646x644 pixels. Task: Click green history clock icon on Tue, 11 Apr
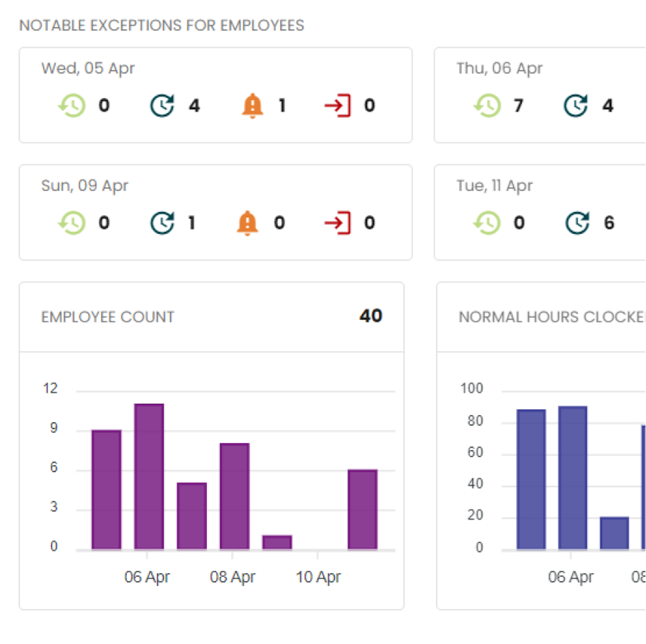pyautogui.click(x=487, y=223)
